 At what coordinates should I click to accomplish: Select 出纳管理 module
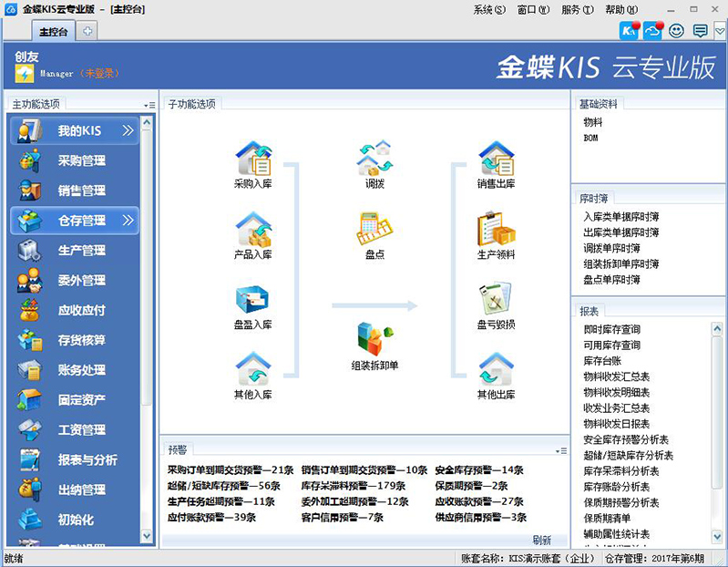coord(75,490)
